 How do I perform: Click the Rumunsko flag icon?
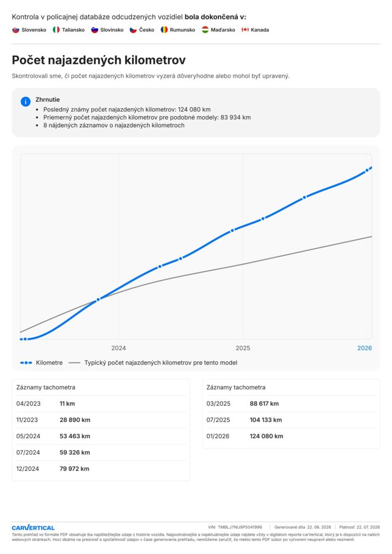coord(164,30)
